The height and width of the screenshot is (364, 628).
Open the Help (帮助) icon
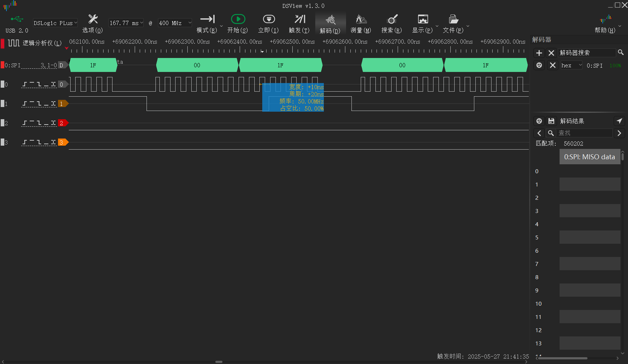[605, 19]
